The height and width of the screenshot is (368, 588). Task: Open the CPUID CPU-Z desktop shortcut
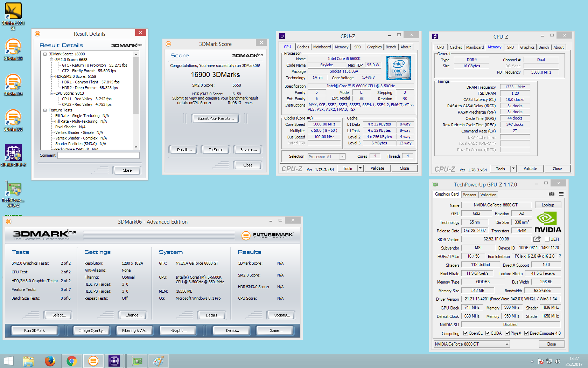[x=13, y=155]
